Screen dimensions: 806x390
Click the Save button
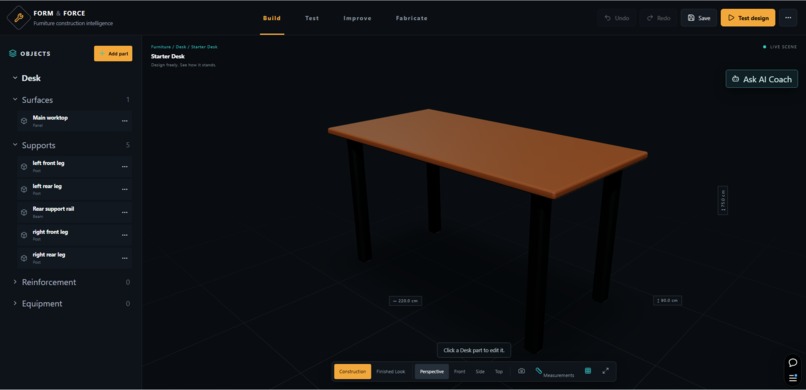point(699,18)
